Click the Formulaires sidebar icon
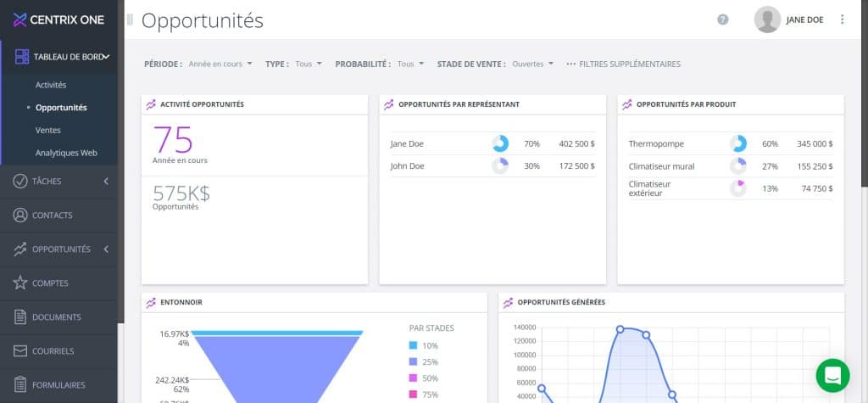The image size is (868, 403). [x=20, y=385]
